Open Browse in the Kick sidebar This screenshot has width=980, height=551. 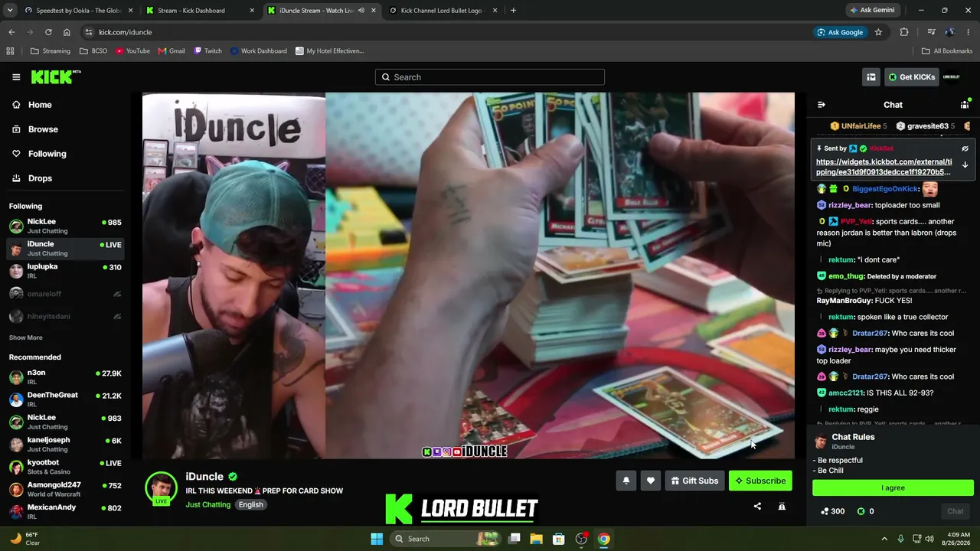tap(66, 129)
